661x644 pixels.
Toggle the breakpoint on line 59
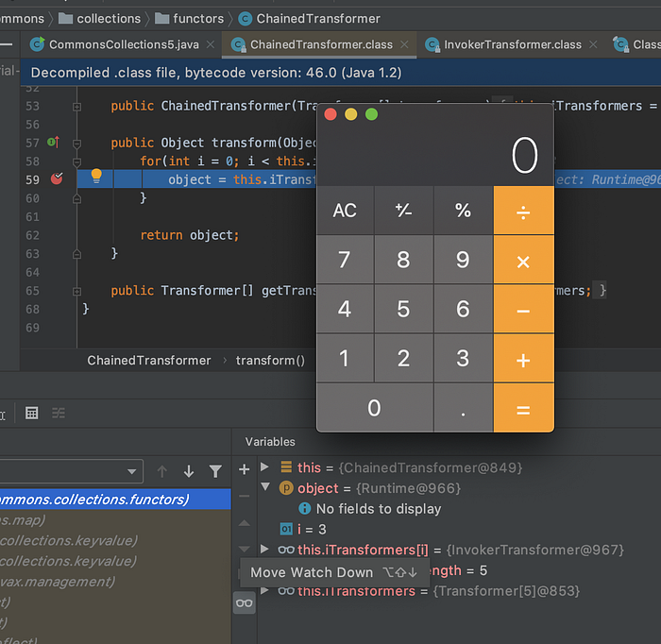[x=57, y=179]
